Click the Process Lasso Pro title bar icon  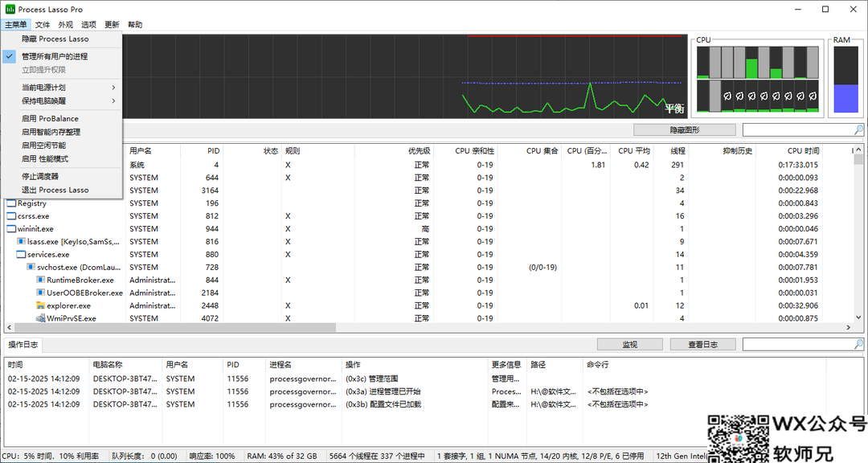10,10
